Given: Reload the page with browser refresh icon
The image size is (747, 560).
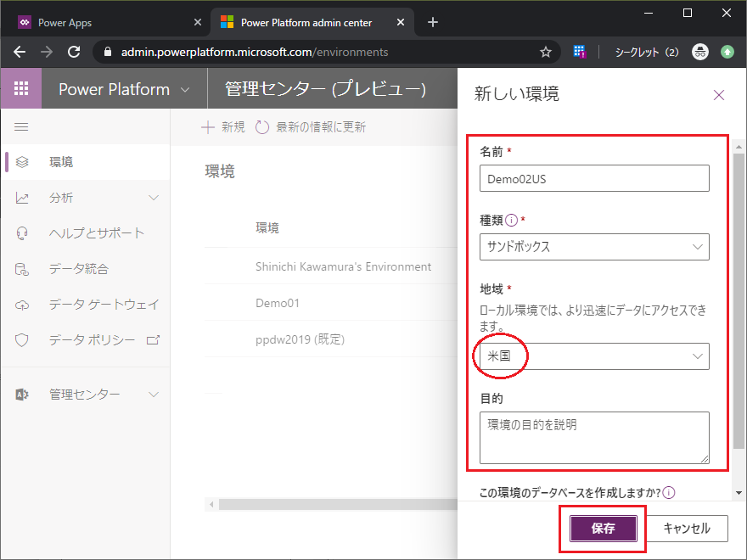Looking at the screenshot, I should tap(74, 52).
